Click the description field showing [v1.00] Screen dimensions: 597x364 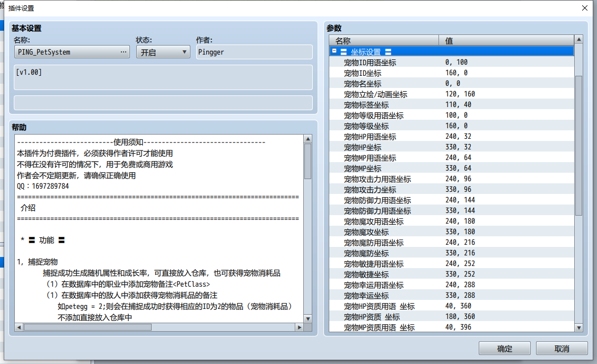tap(163, 77)
